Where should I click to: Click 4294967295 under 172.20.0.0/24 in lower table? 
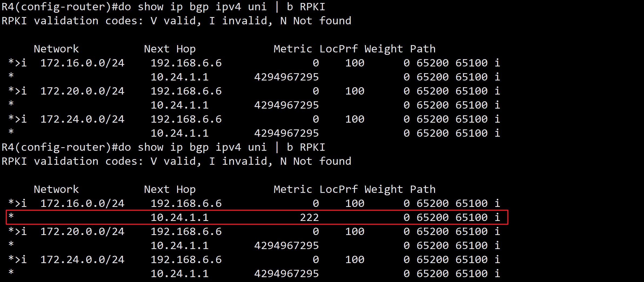(287, 246)
